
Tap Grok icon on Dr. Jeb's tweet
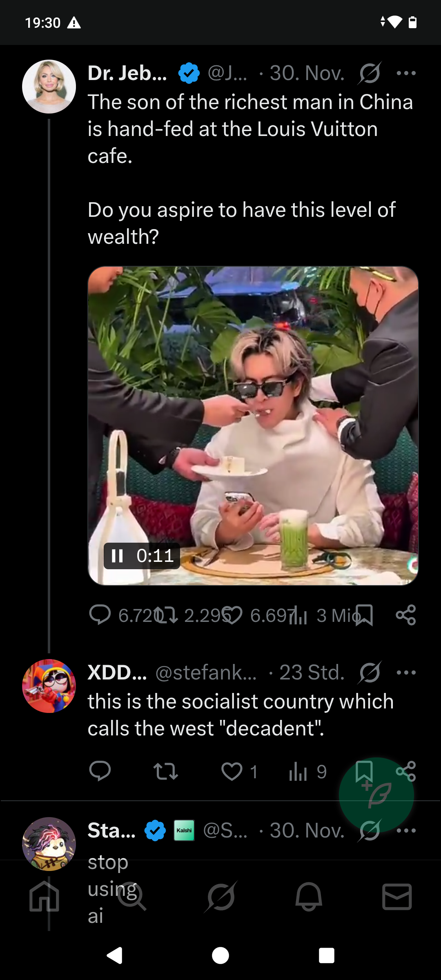pos(370,73)
